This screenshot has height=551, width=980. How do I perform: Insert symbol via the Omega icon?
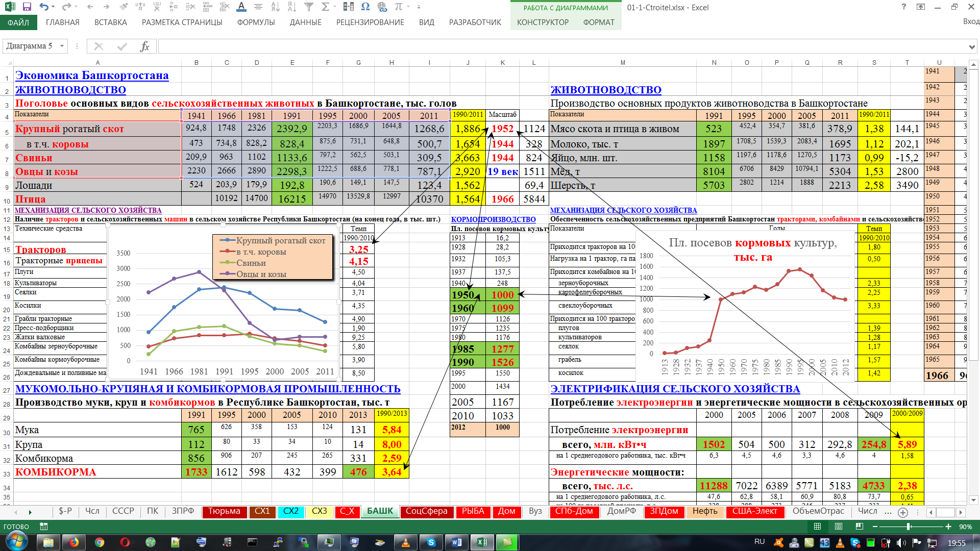coord(365,7)
